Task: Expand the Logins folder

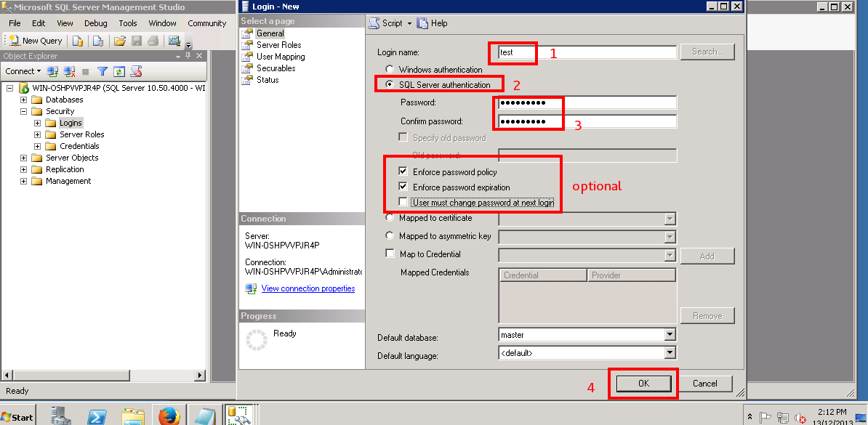Action: click(x=37, y=123)
